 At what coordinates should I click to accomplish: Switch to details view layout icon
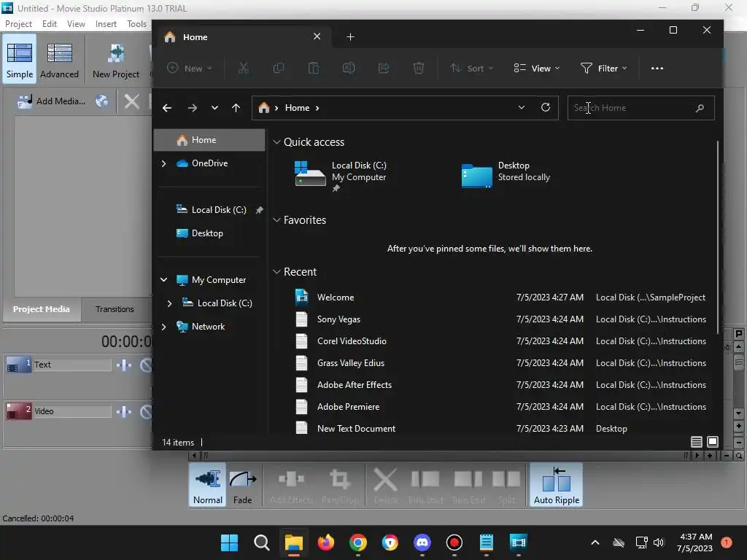696,442
